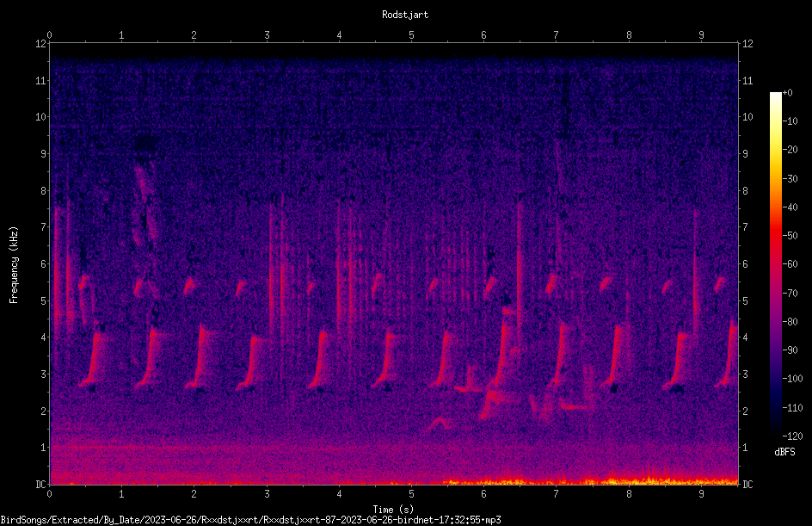The height and width of the screenshot is (526, 812).
Task: Click the 9 kHz tick on the left frequency axis
Action: click(44, 154)
